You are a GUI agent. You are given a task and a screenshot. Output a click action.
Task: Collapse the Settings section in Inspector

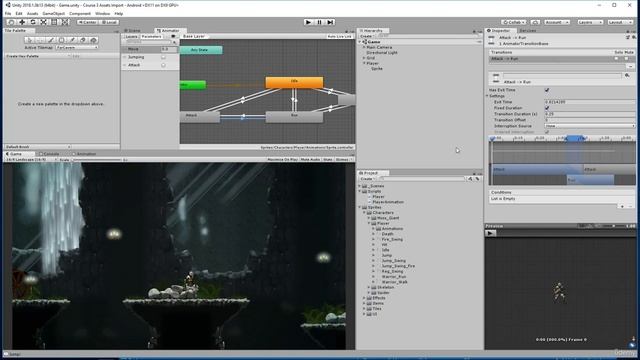tap(487, 96)
